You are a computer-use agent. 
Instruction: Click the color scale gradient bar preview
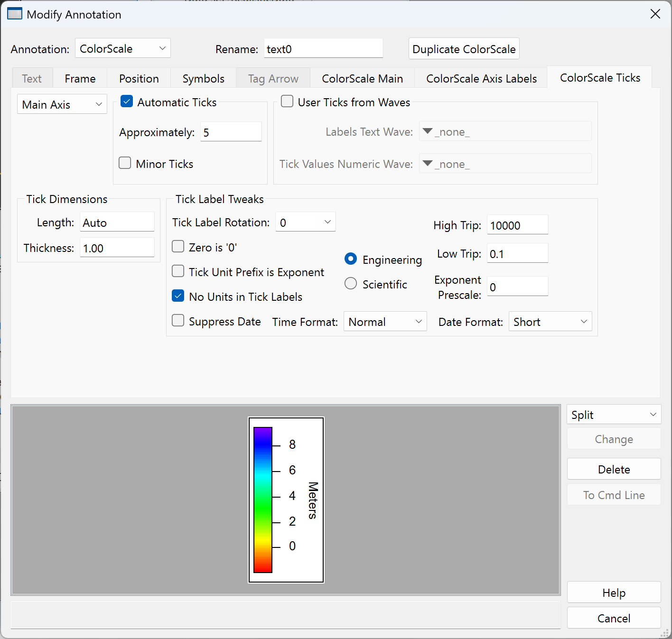point(263,500)
